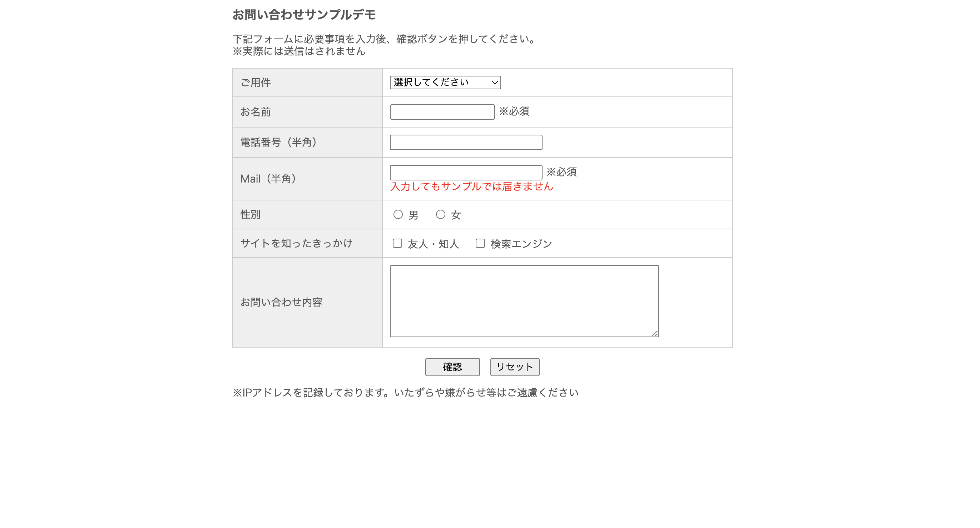
Task: Click the サイトを知ったきっかけ label
Action: click(297, 244)
